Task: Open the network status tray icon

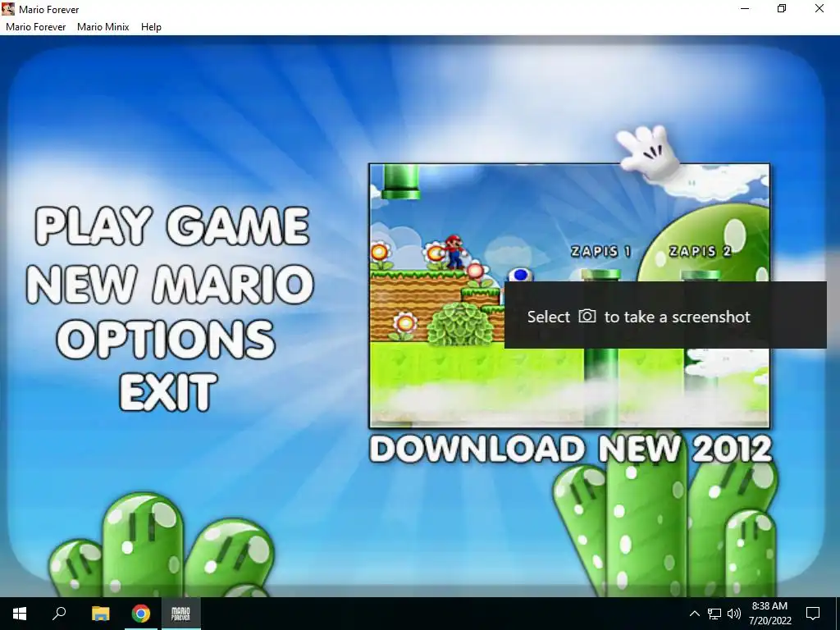Action: click(x=714, y=614)
